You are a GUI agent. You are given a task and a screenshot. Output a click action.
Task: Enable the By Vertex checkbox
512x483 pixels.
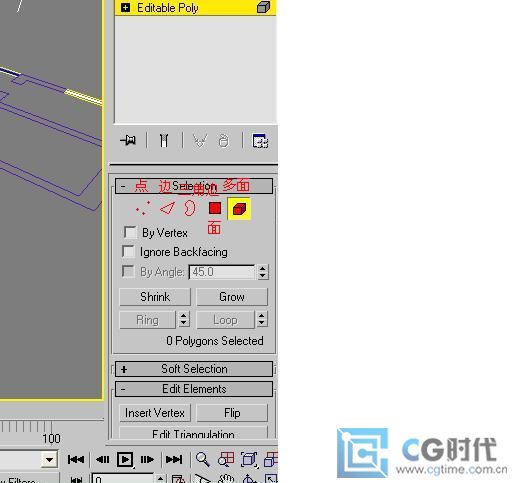130,232
